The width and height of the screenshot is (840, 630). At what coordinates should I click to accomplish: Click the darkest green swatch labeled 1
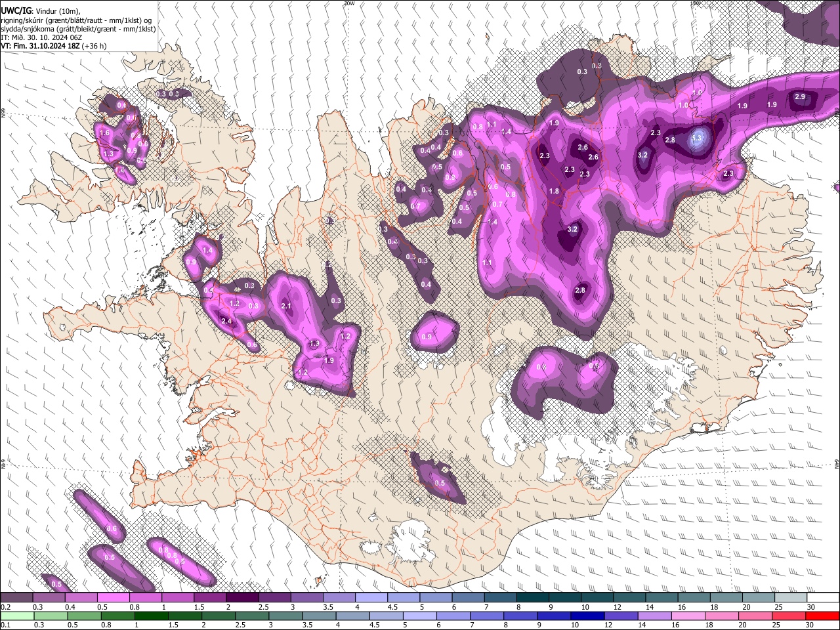[x=151, y=616]
